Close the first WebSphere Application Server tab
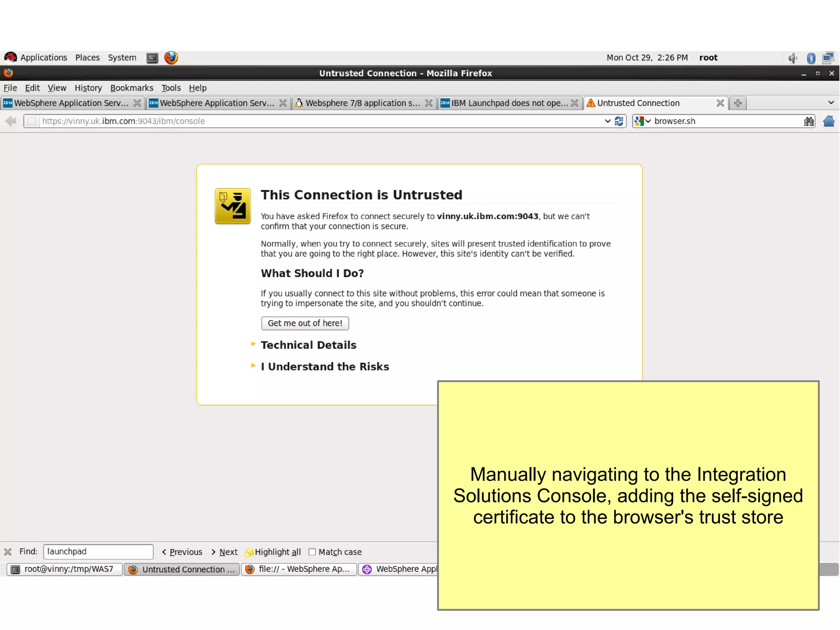 click(x=137, y=103)
